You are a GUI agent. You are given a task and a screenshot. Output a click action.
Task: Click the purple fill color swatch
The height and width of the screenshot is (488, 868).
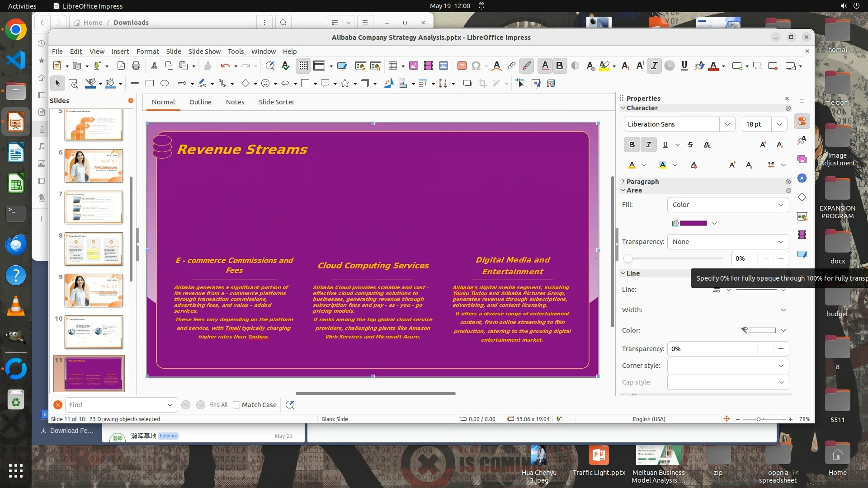click(x=693, y=223)
